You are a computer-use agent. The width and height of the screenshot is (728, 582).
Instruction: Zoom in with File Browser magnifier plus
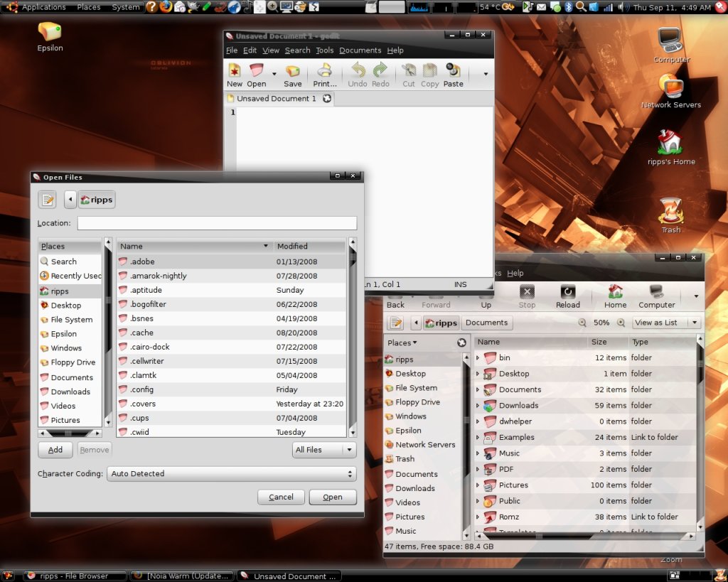621,323
